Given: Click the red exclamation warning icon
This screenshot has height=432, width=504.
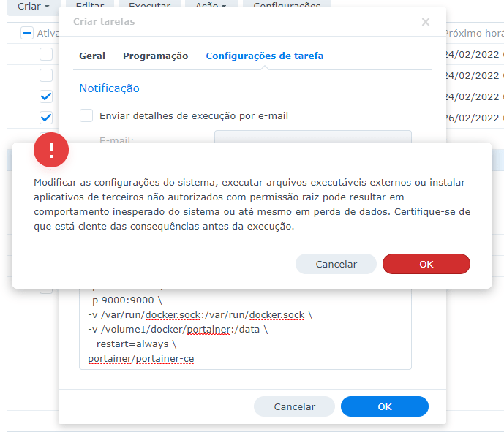Looking at the screenshot, I should pyautogui.click(x=51, y=150).
